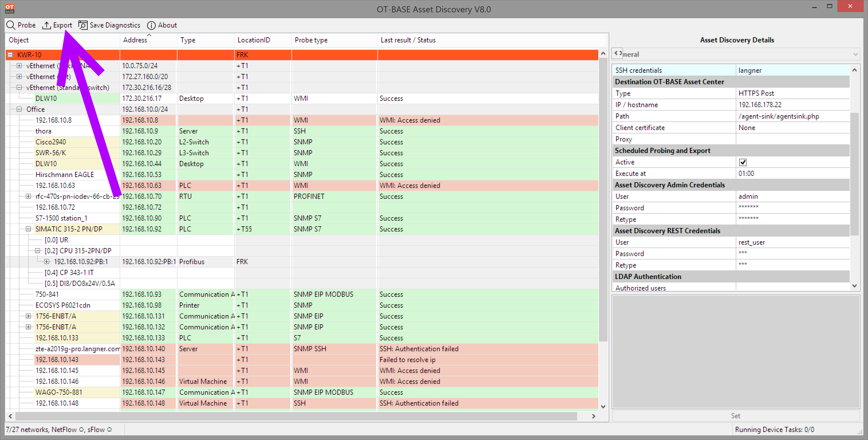Select the ECOSYS P6021cdn printer row
The image size is (868, 440).
pyautogui.click(x=301, y=305)
